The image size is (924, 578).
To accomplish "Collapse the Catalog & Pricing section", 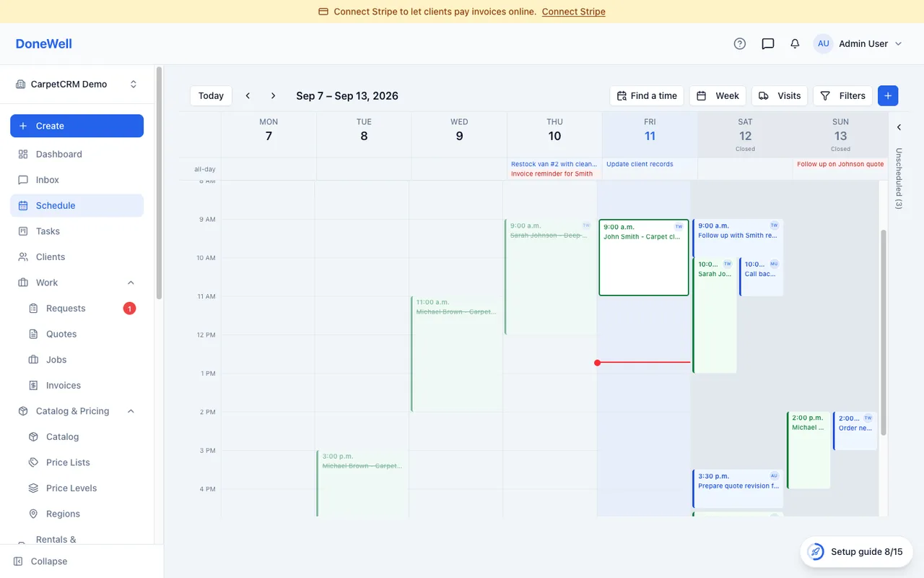I will coord(131,411).
